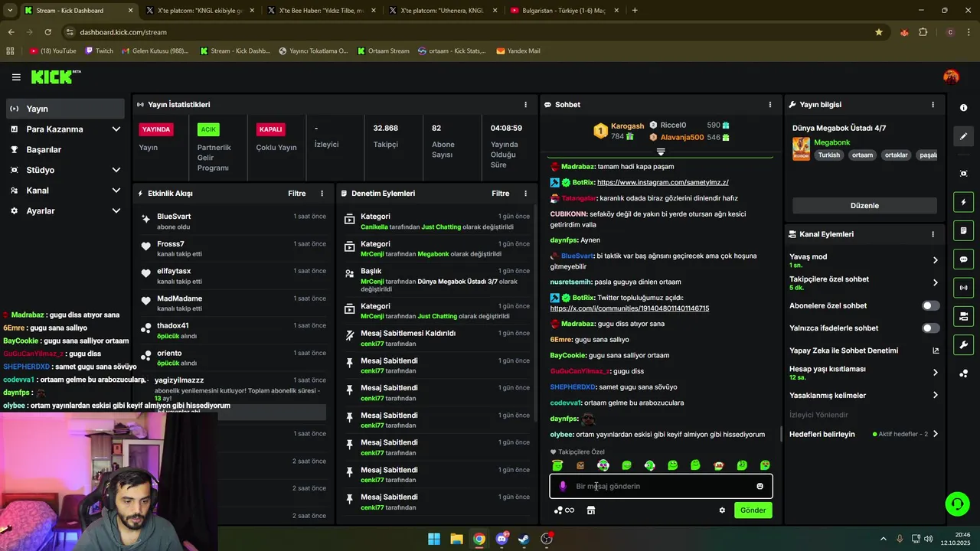Click the pencil edit icon in right toolbar
The image size is (980, 551).
coord(963,136)
